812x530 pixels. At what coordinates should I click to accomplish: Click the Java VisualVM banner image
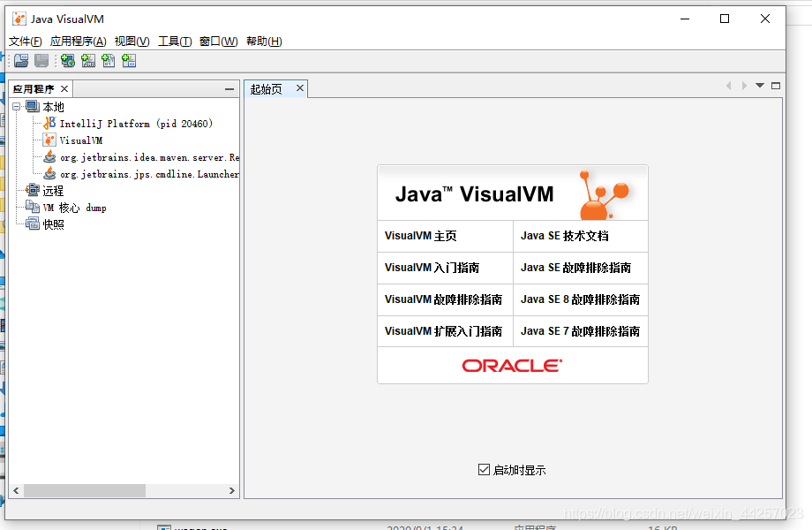[513, 193]
